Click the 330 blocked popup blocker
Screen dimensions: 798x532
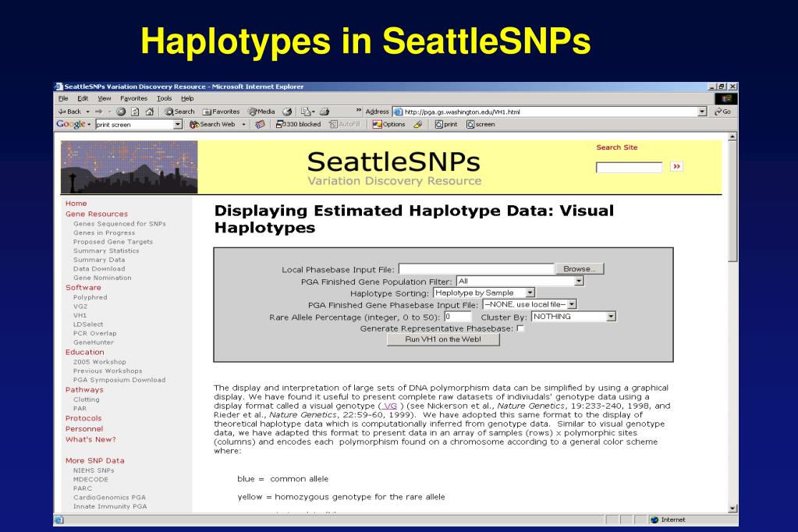298,124
